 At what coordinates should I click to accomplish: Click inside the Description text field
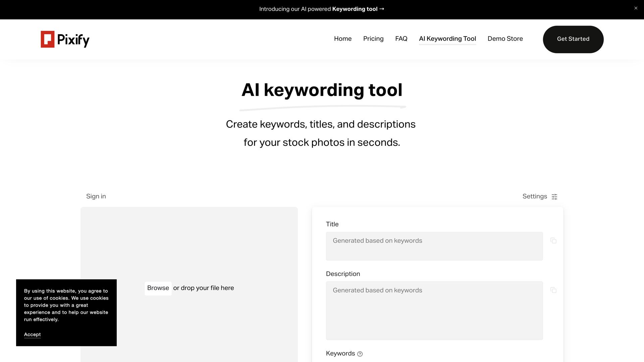(434, 310)
